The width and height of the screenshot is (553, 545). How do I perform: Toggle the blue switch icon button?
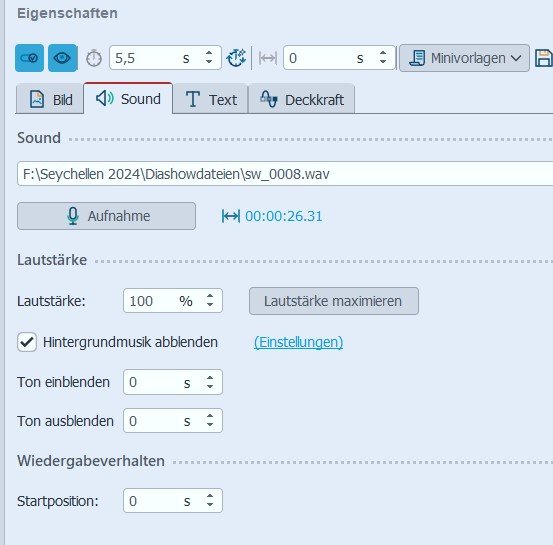coord(30,58)
